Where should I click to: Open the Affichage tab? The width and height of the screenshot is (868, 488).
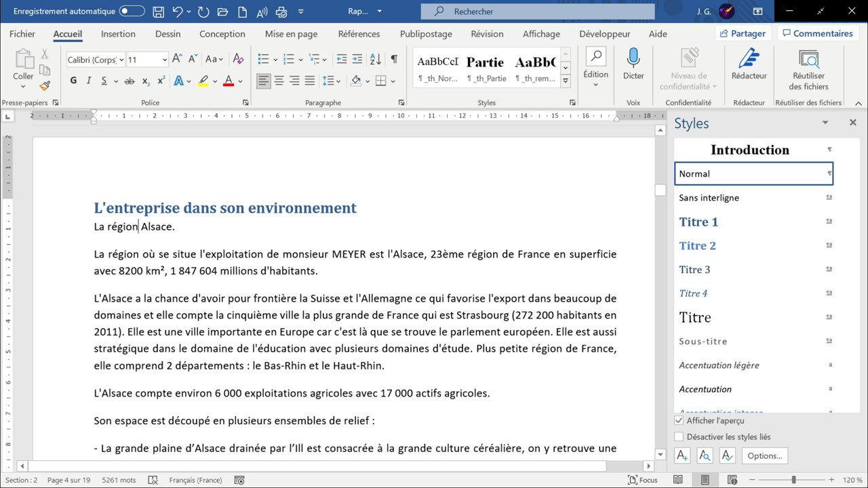(541, 34)
